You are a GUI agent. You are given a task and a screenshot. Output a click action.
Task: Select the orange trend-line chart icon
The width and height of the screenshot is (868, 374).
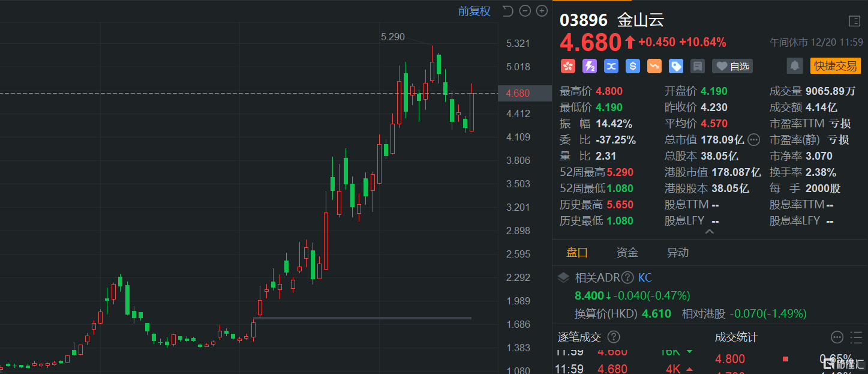pyautogui.click(x=654, y=66)
